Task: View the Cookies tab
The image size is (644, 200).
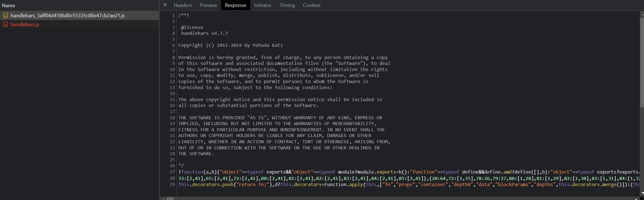Action: click(x=311, y=5)
